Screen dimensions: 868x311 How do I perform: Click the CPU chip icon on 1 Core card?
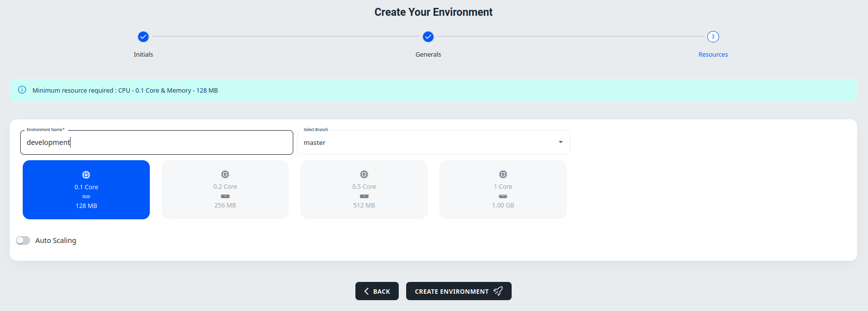click(503, 174)
